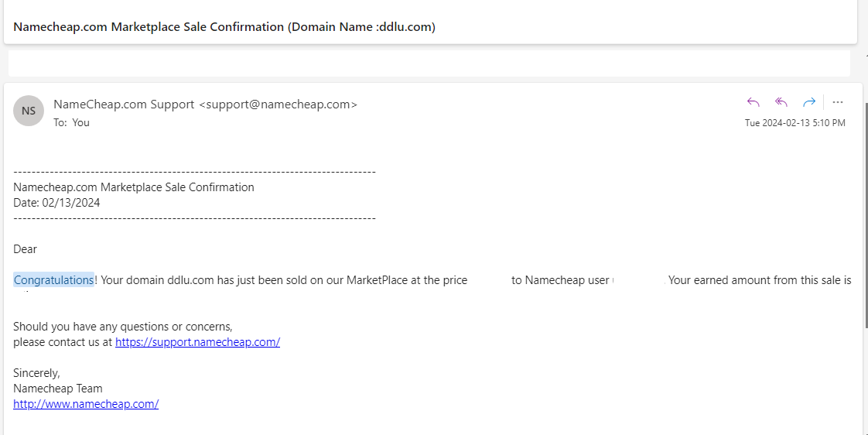This screenshot has width=868, height=435.
Task: Click the highlighted word Congratulations
Action: coord(53,280)
